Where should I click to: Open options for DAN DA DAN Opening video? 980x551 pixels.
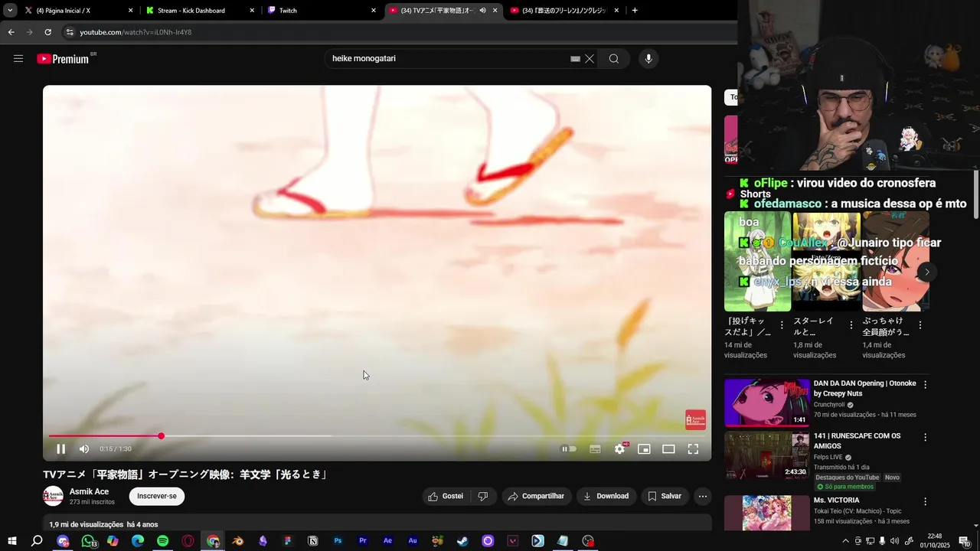tap(925, 385)
